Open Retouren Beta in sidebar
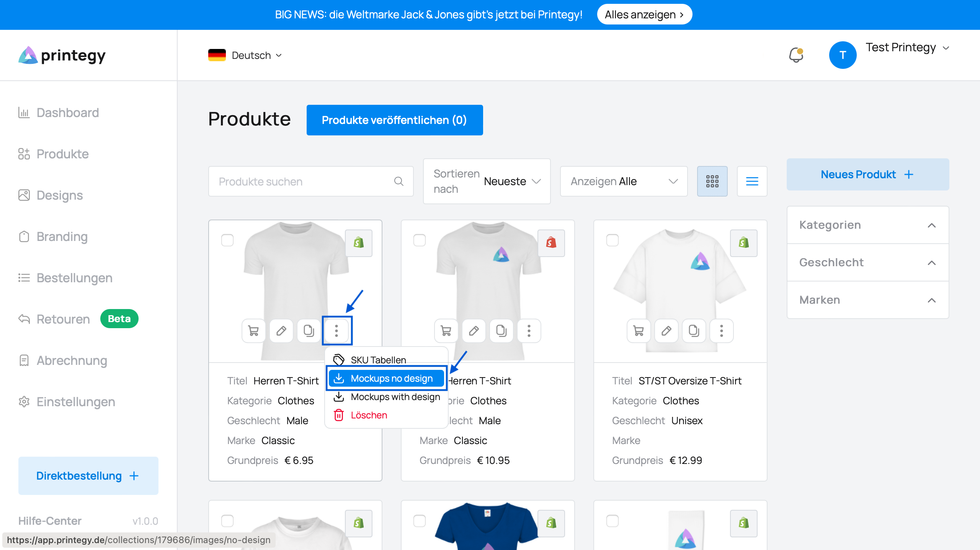The image size is (980, 550). click(x=78, y=319)
